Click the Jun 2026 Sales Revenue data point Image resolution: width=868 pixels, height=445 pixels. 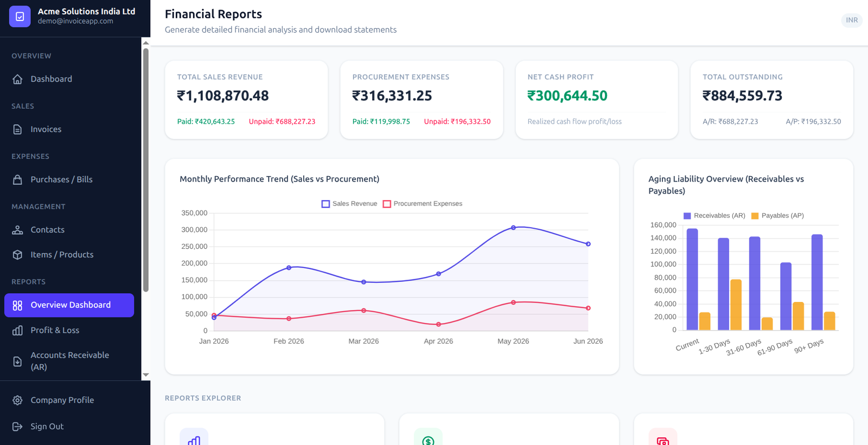tap(588, 244)
